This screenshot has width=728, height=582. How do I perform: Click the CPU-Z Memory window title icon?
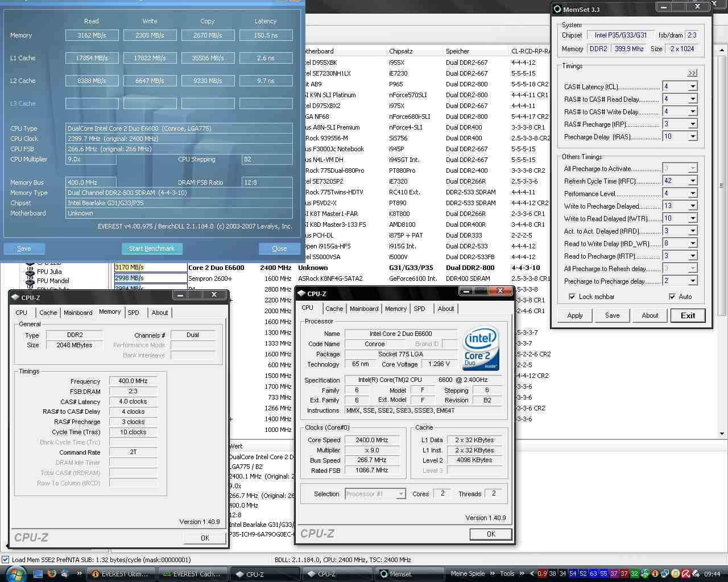pyautogui.click(x=15, y=297)
